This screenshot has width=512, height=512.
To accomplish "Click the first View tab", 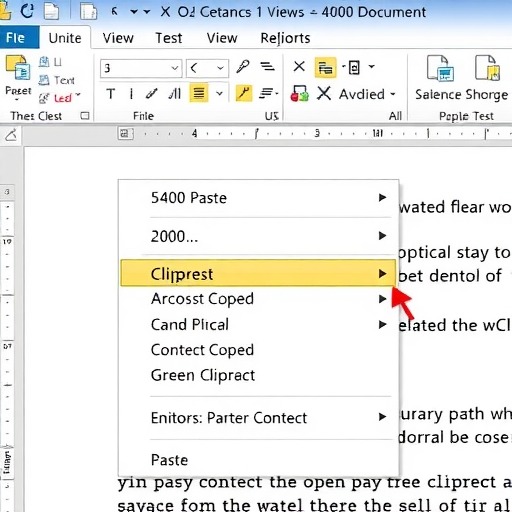I will coord(118,38).
